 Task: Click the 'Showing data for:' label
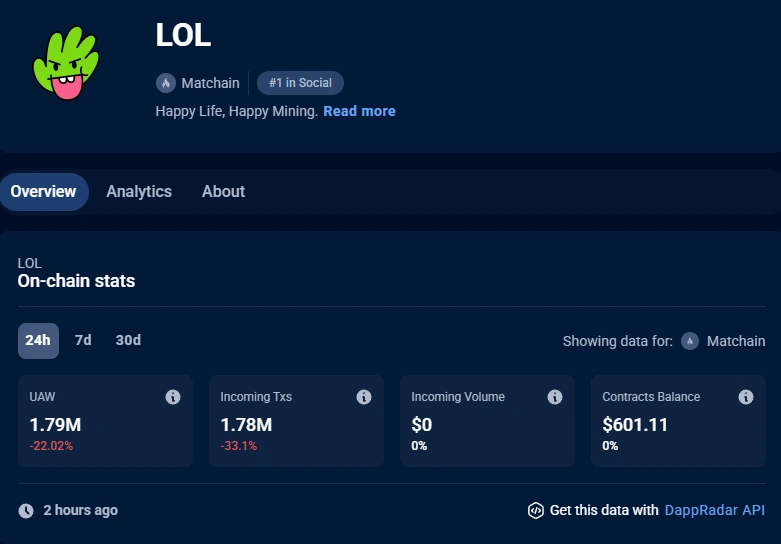click(x=618, y=341)
